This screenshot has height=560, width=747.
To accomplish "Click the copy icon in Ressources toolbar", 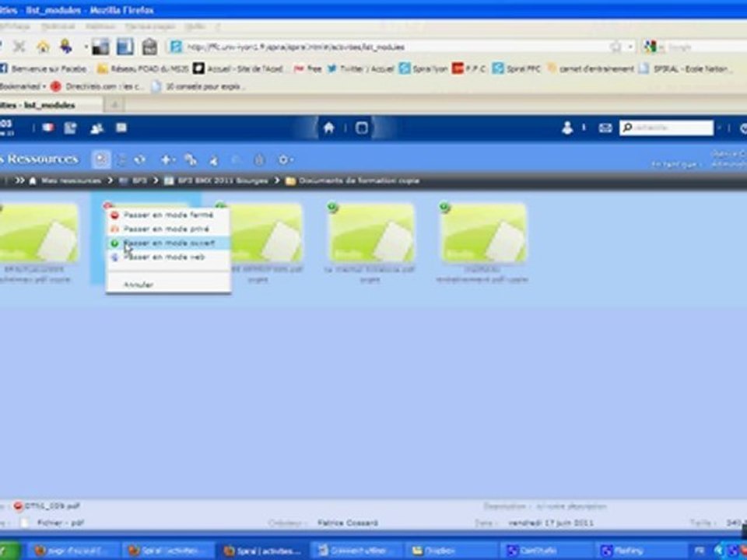I will [191, 159].
